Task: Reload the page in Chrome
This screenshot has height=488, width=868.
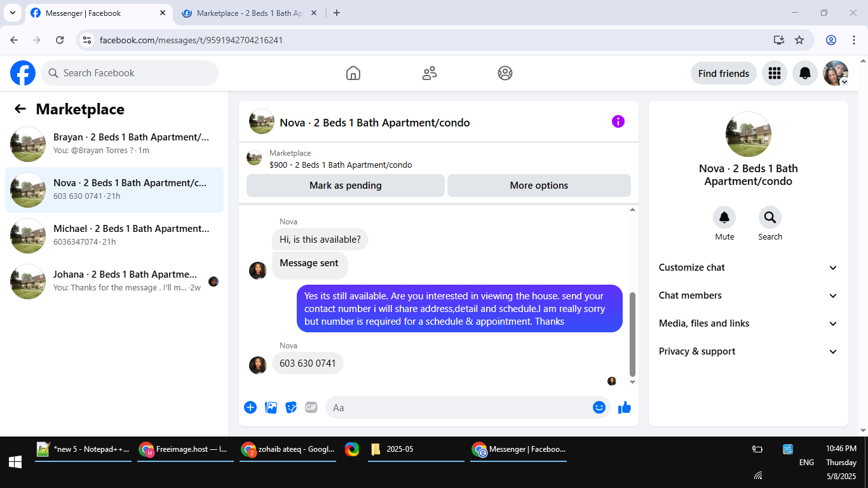Action: (60, 40)
